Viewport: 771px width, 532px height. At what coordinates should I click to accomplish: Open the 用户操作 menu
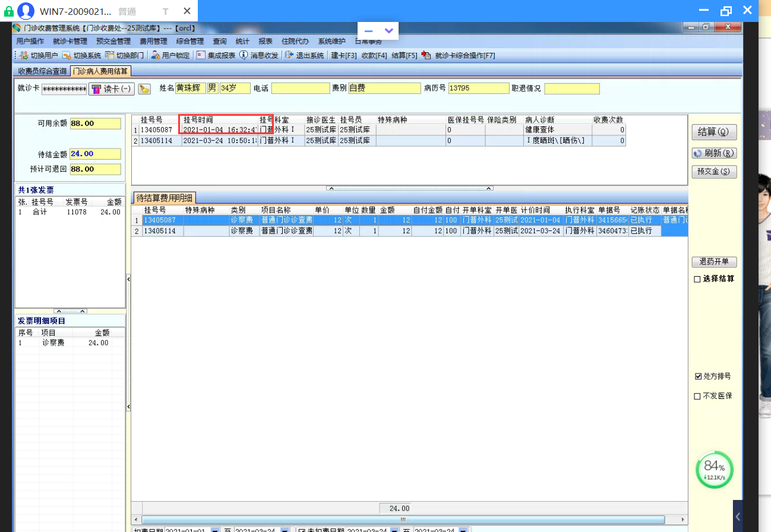click(x=30, y=42)
